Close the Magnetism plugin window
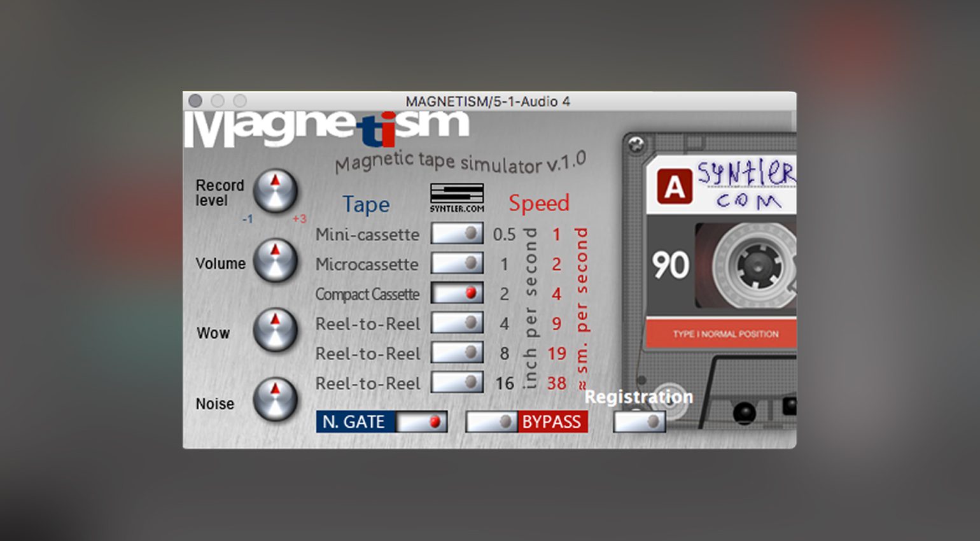This screenshot has height=541, width=980. coord(195,101)
